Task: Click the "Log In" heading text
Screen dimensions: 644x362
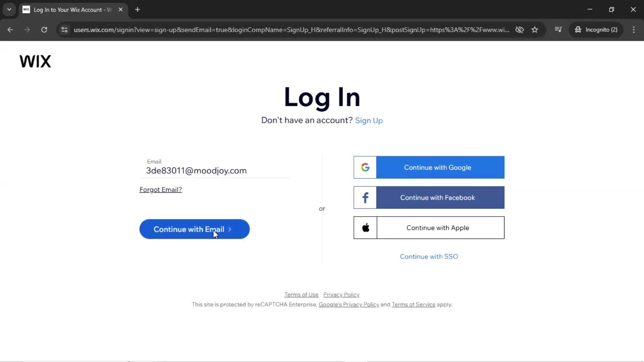Action: (322, 97)
